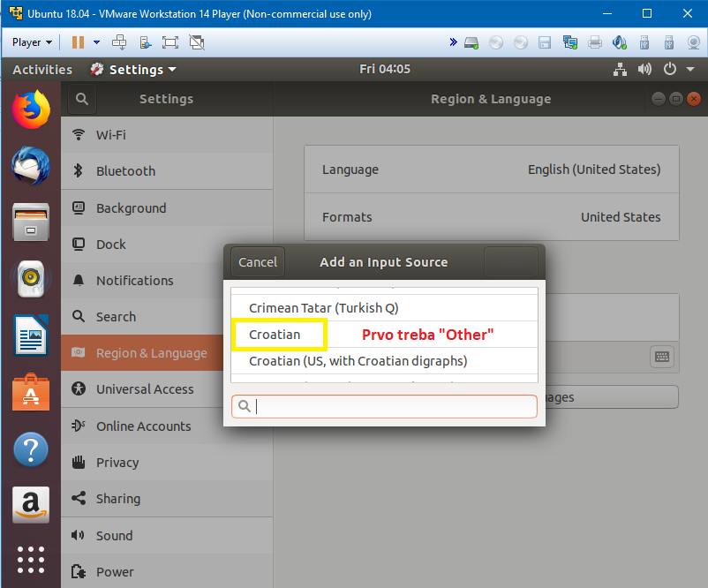Open the power icon in top bar

(x=670, y=70)
